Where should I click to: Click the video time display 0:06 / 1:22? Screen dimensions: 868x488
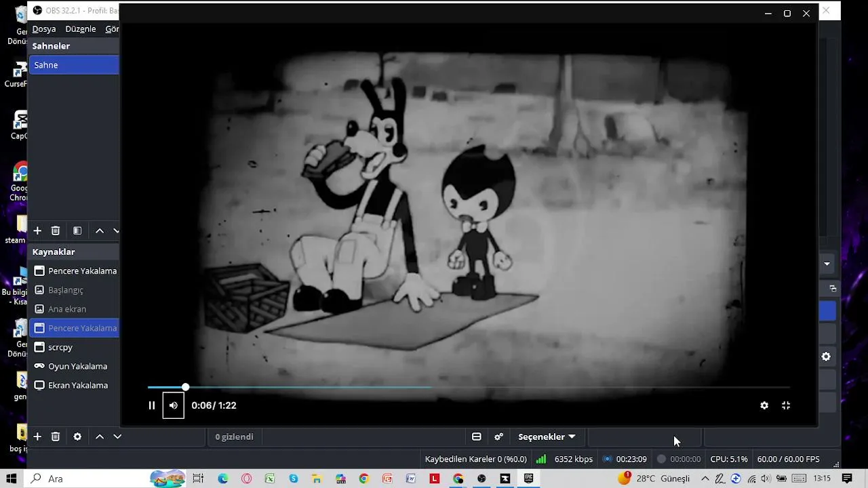click(x=214, y=405)
